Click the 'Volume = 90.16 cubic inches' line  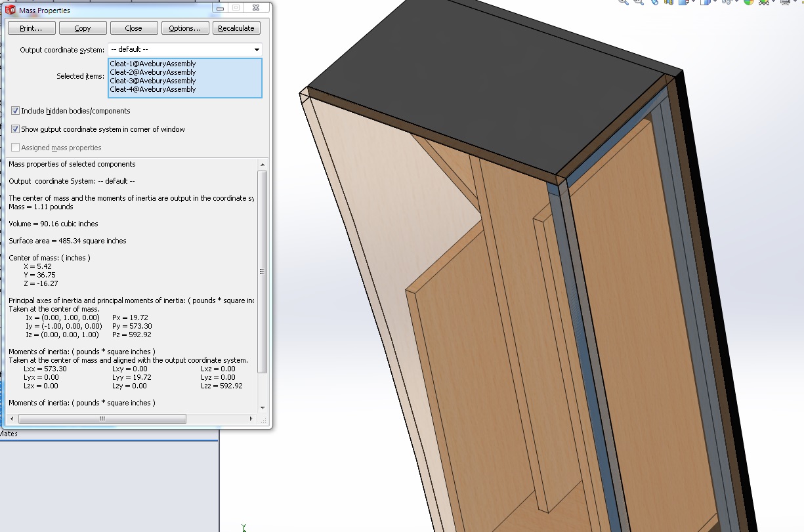(53, 224)
